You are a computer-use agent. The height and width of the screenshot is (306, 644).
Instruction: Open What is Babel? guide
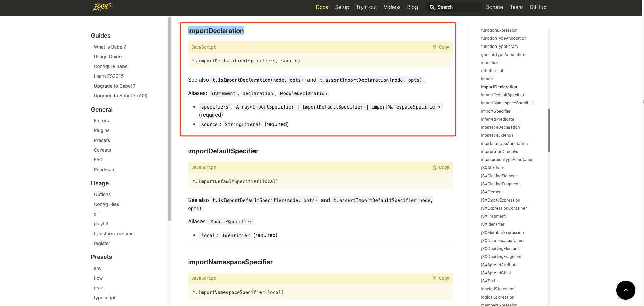(110, 47)
